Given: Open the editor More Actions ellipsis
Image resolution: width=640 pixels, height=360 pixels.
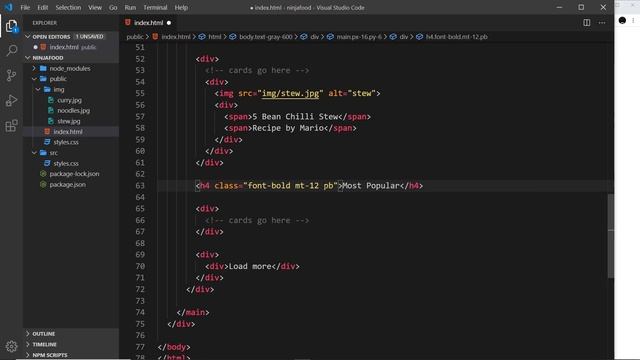Looking at the screenshot, I should pos(602,23).
